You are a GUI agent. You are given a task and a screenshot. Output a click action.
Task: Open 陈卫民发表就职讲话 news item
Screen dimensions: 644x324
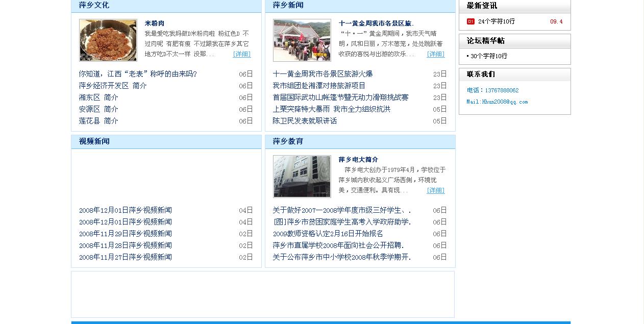click(305, 121)
